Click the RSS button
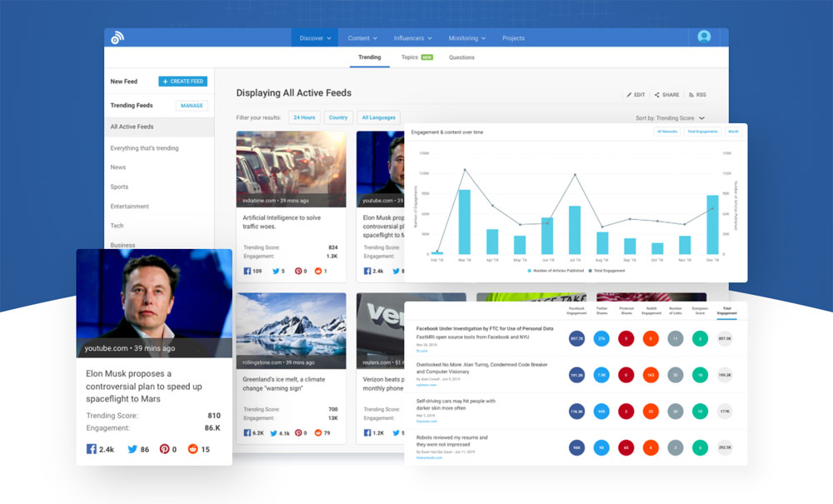 click(x=697, y=94)
